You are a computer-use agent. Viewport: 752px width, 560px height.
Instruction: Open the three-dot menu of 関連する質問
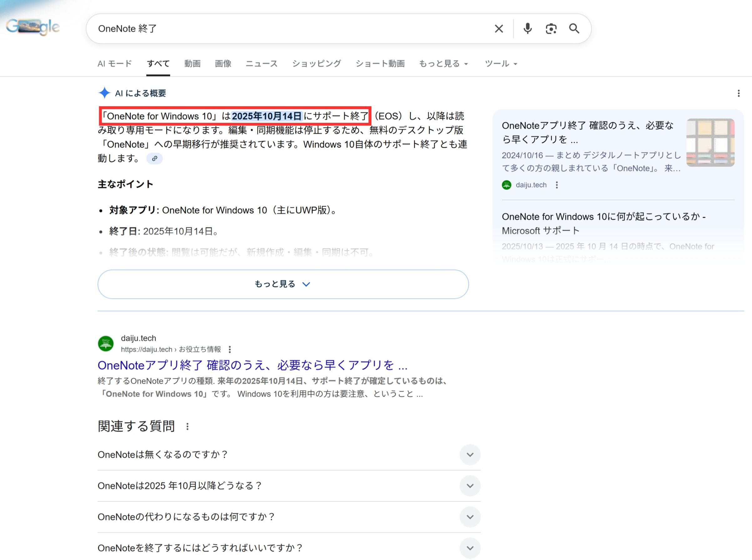pos(187,427)
